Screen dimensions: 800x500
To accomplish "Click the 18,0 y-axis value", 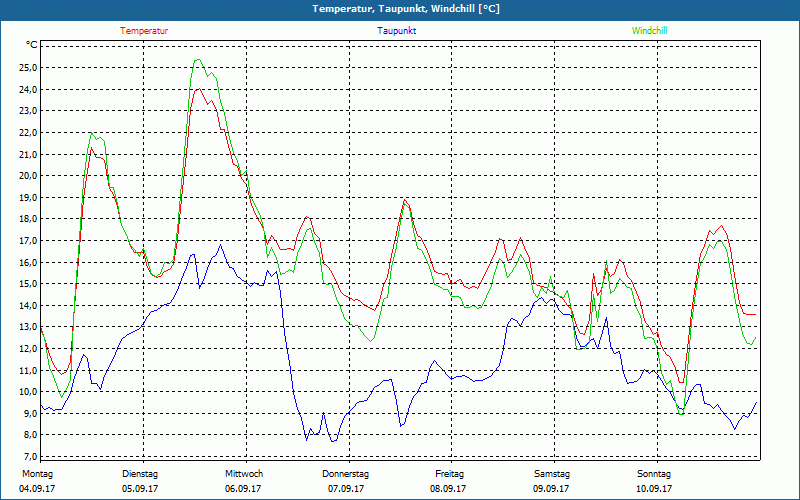I will (28, 219).
